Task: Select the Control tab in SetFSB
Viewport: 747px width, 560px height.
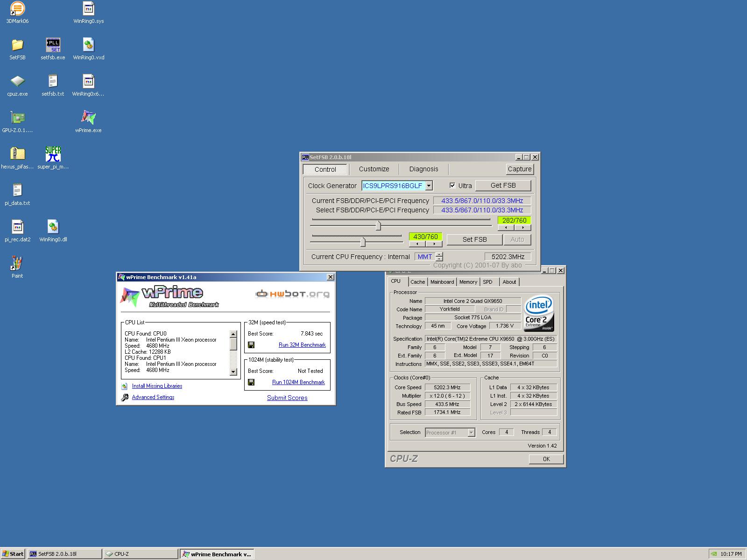Action: [325, 169]
